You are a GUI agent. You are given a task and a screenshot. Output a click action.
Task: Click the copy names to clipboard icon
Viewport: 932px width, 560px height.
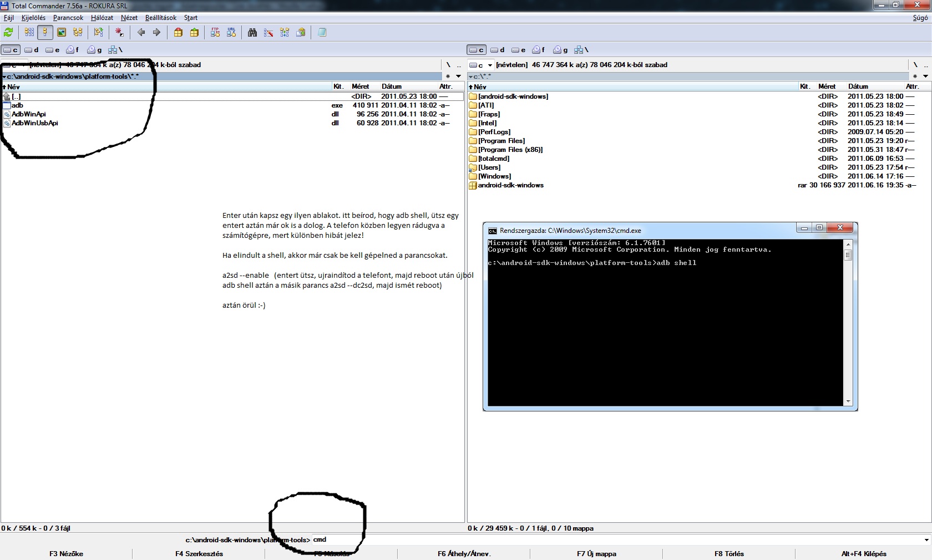pos(301,33)
